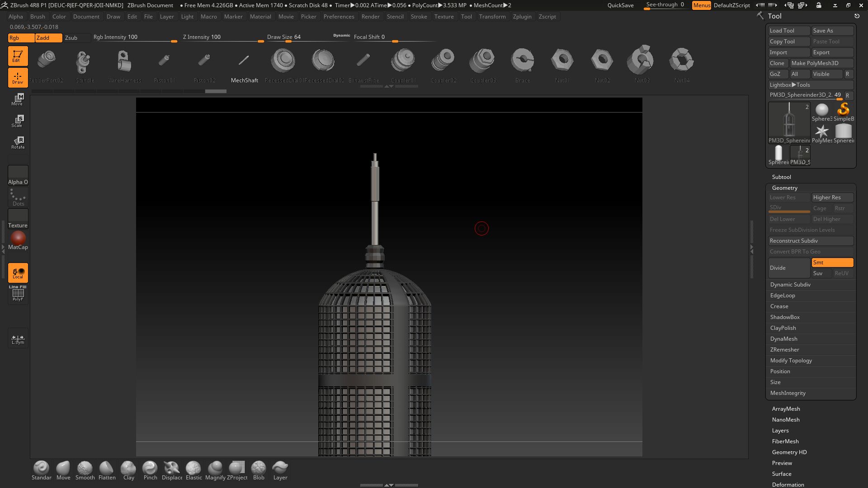Expand the ArrayMesh section

786,409
